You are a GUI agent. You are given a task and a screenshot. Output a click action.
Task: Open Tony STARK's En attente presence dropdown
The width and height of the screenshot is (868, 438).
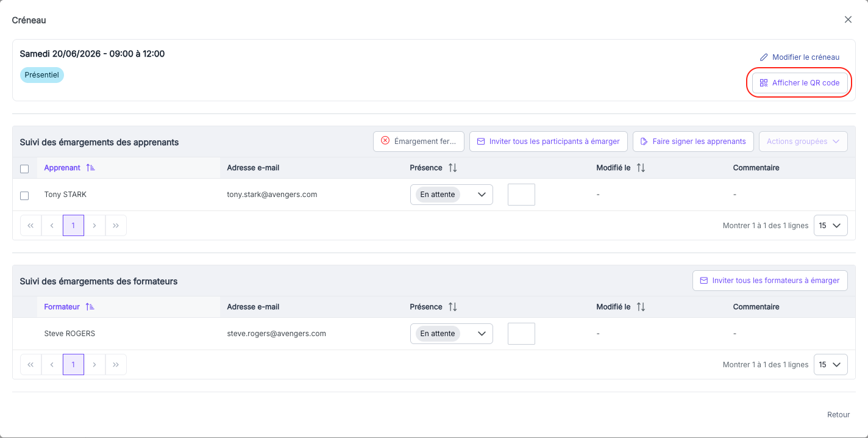[452, 195]
